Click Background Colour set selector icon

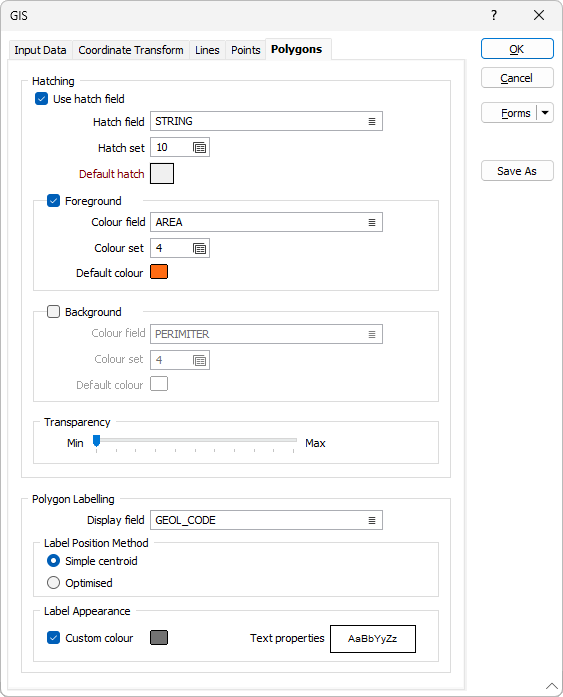click(200, 360)
